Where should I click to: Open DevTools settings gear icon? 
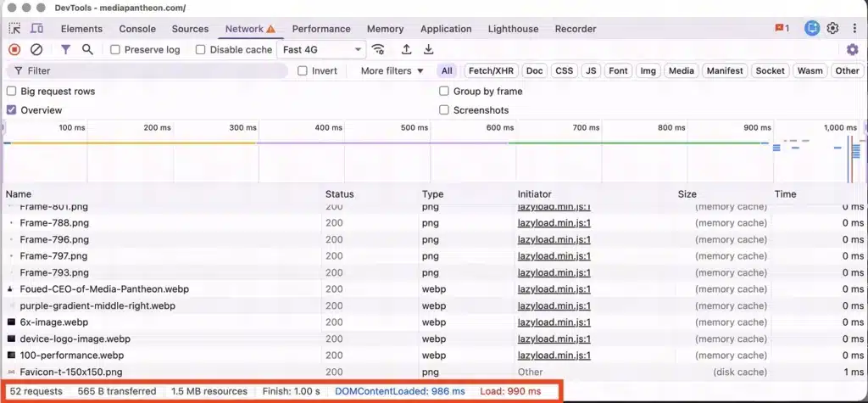point(832,28)
